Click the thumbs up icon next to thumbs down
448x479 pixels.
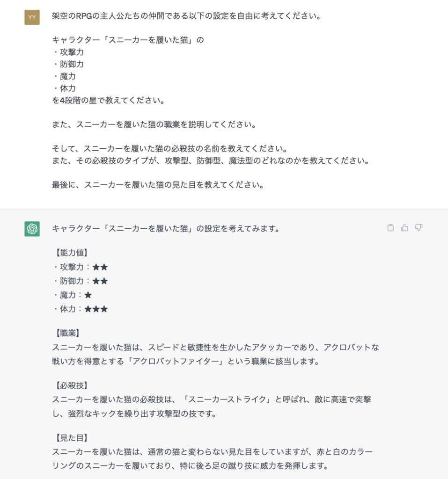pyautogui.click(x=405, y=228)
